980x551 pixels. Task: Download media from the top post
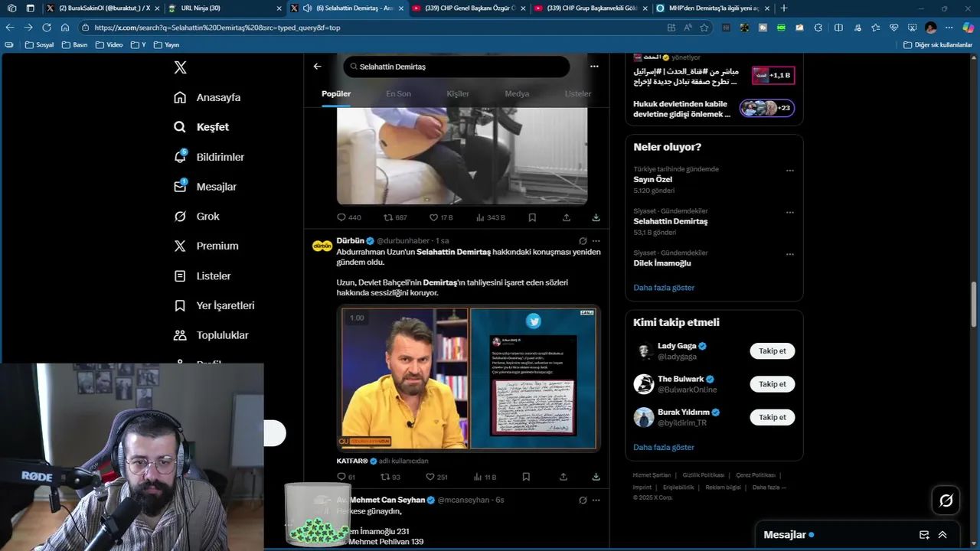[596, 217]
